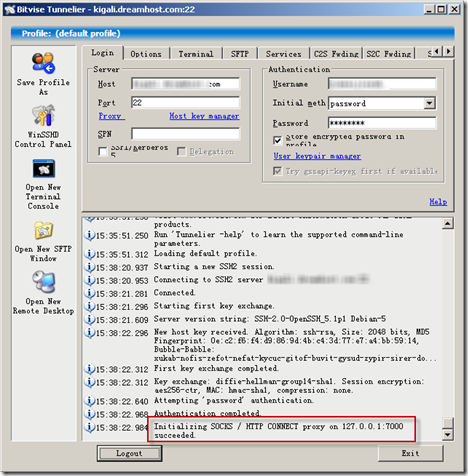The image size is (468, 476).
Task: Switch to the Login tab
Action: point(102,53)
